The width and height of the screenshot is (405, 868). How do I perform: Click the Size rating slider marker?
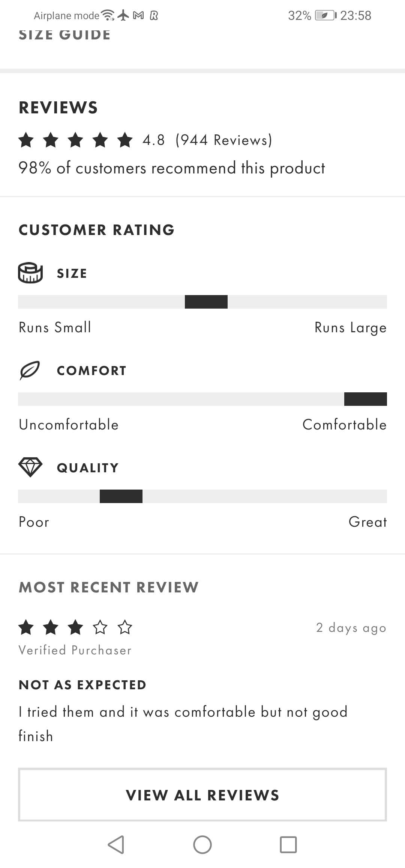206,302
